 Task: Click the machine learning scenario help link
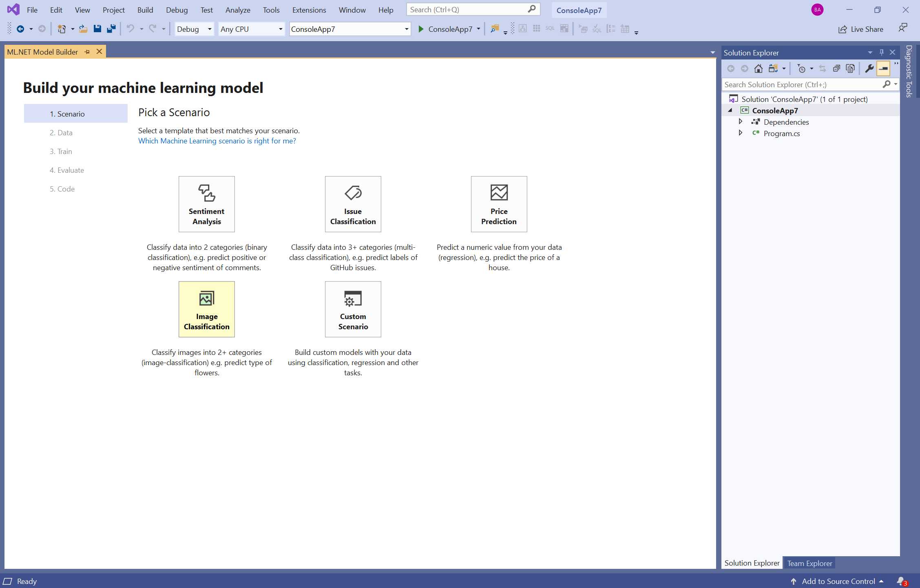click(x=217, y=141)
